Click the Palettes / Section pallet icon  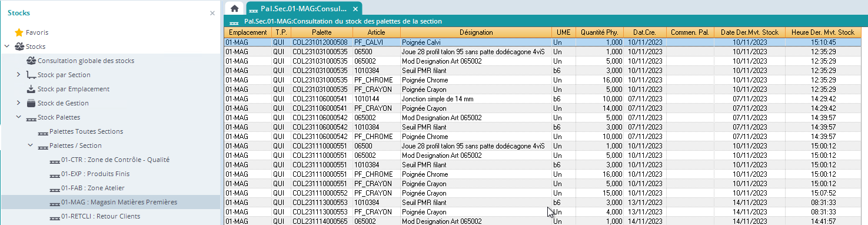pos(43,146)
